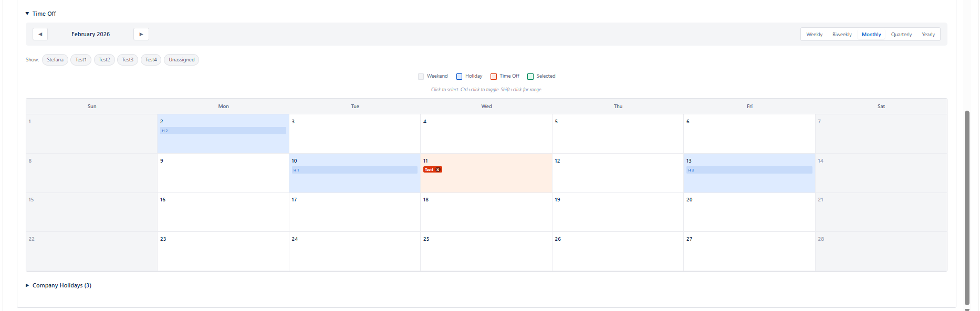Switch to Yearly view
The width and height of the screenshot is (980, 311).
tap(928, 35)
